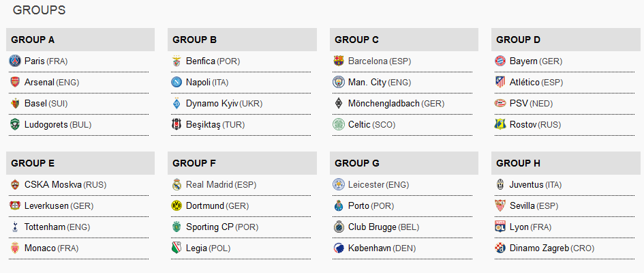Click the Paris Saint-Germain club crest
This screenshot has width=644, height=273.
pos(15,61)
